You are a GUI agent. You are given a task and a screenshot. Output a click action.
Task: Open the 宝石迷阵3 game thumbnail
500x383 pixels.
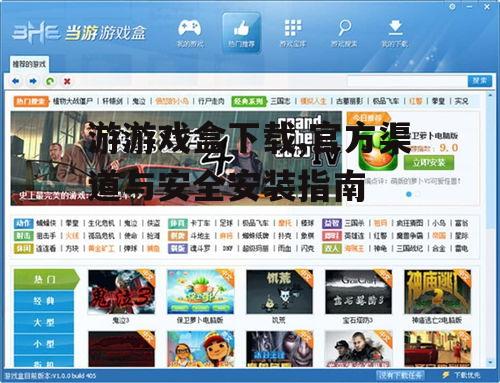358,292
